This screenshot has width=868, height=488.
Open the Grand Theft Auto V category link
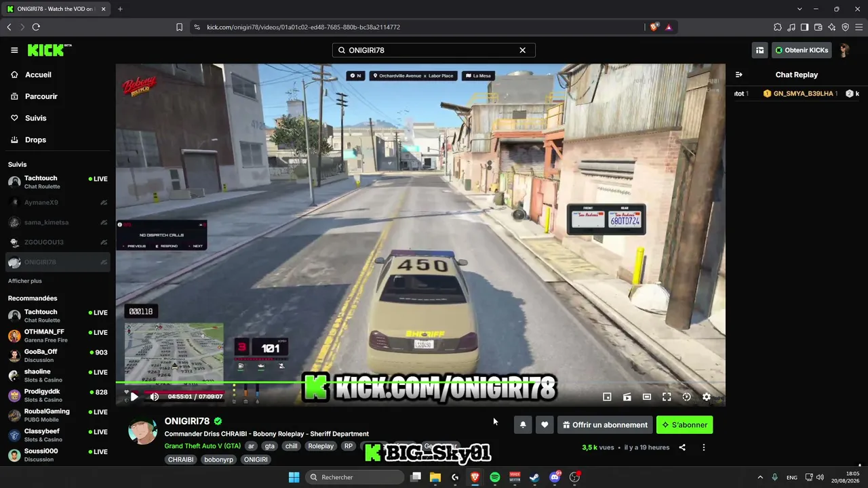(x=202, y=446)
